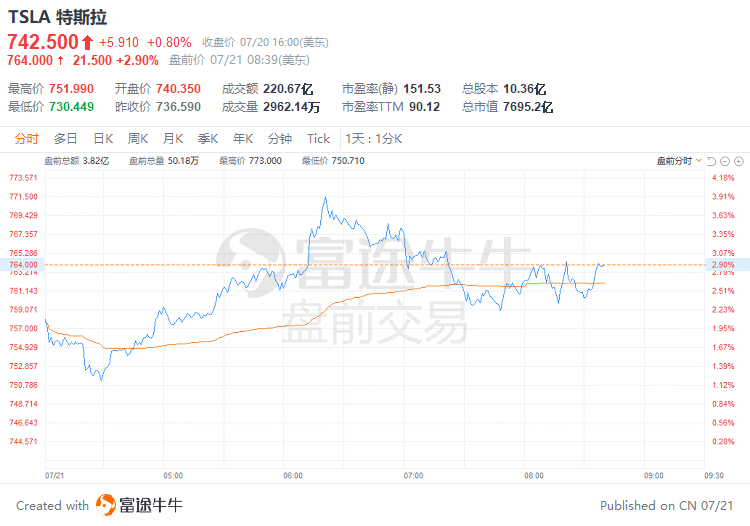
Task: Zoom out the chart with the minus icon
Action: 725,161
